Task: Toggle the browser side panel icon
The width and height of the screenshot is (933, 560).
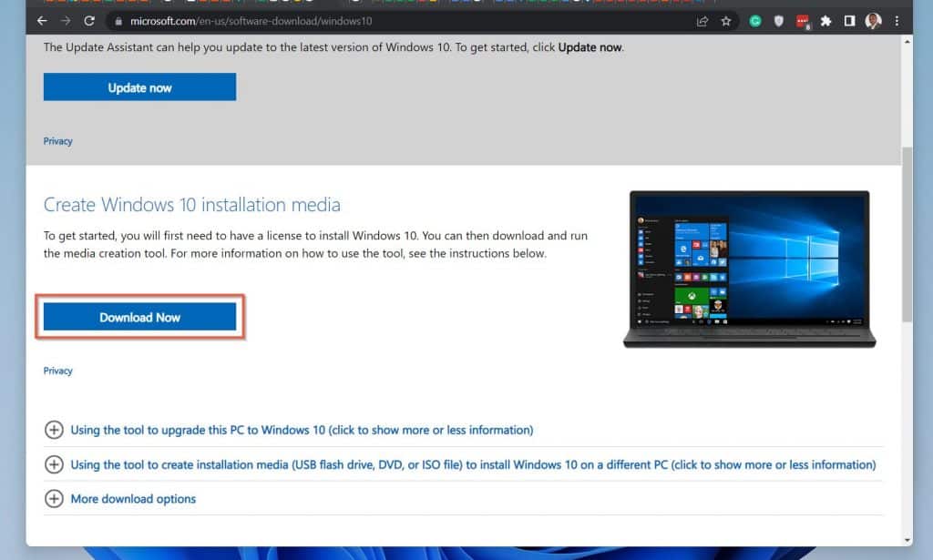Action: pos(849,22)
